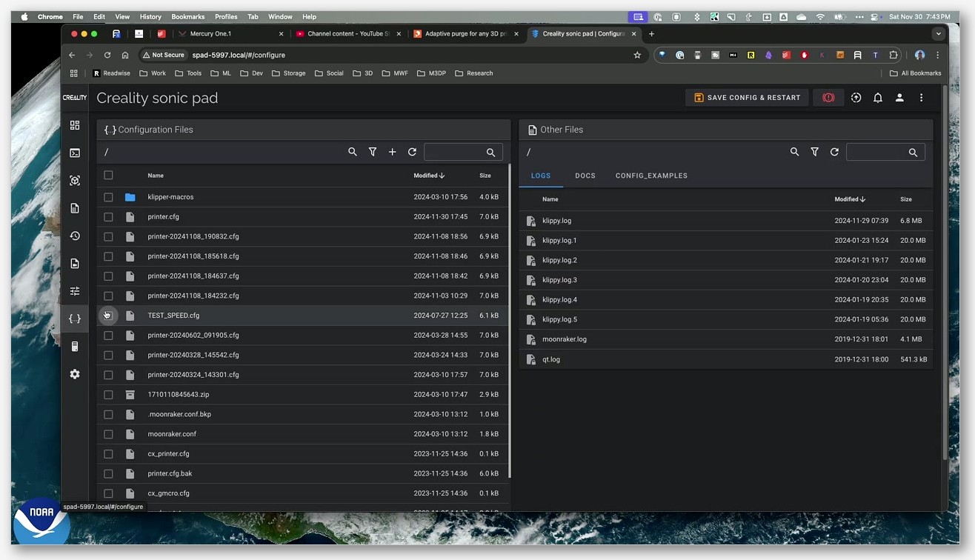Check the box for cx_printer.cfg

(108, 454)
